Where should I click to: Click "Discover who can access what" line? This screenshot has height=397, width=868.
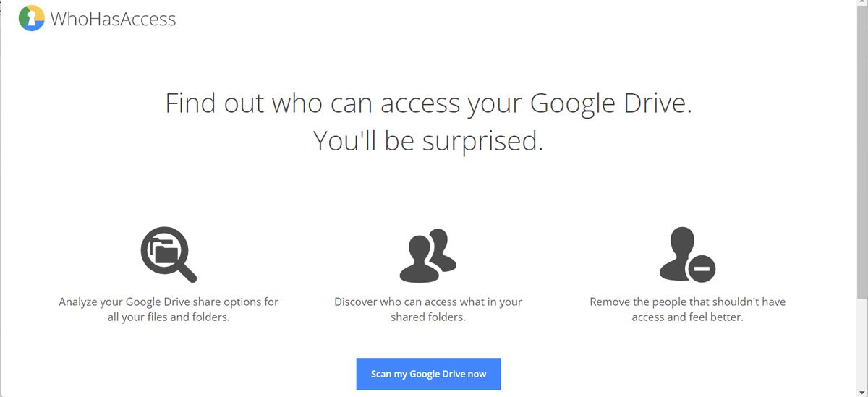coord(428,302)
